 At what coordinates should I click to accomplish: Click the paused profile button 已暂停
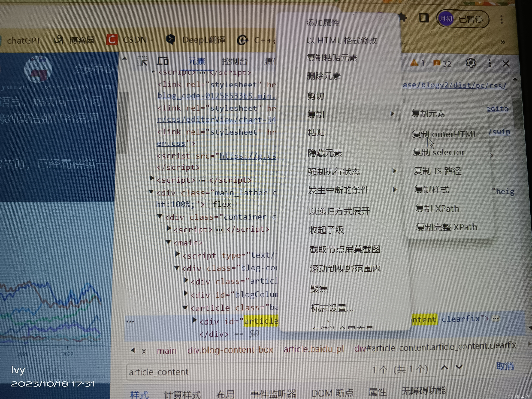463,19
